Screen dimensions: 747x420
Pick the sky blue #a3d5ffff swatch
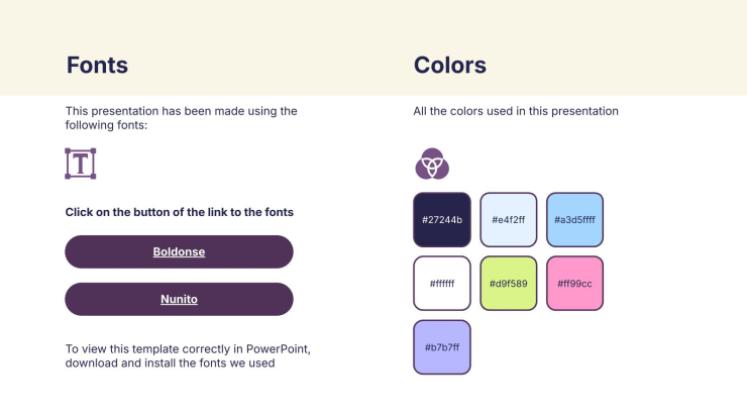tap(575, 220)
